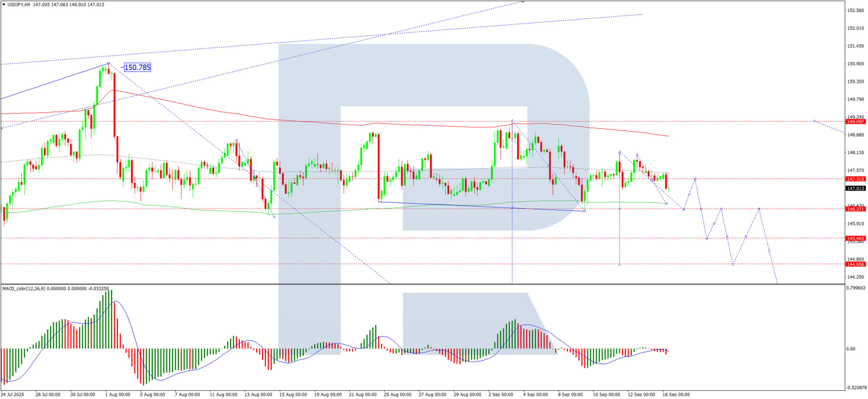Click the 150.785 price label box

coord(137,67)
